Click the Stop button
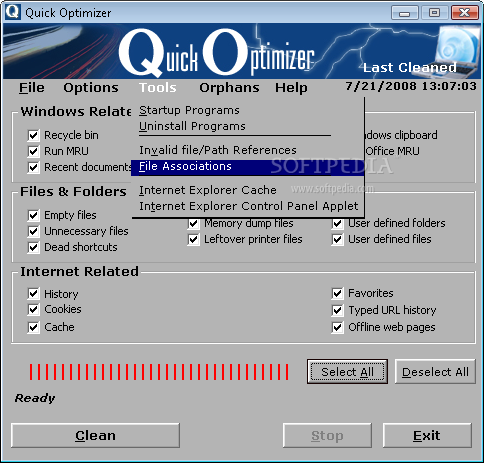The height and width of the screenshot is (463, 484). [327, 436]
